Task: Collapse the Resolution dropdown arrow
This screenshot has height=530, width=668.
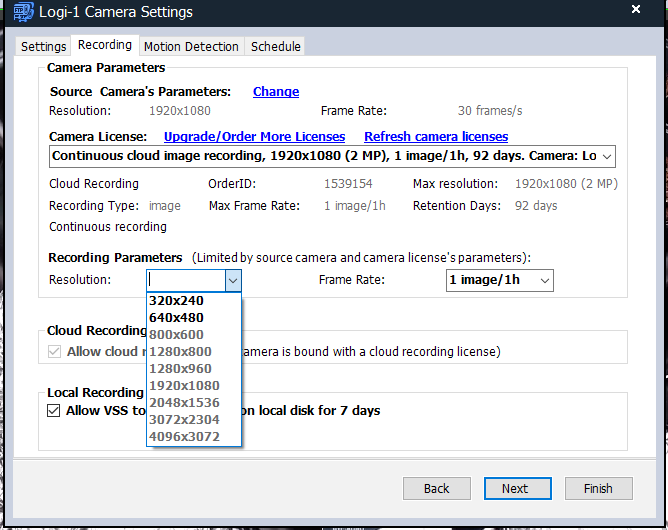Action: [232, 281]
